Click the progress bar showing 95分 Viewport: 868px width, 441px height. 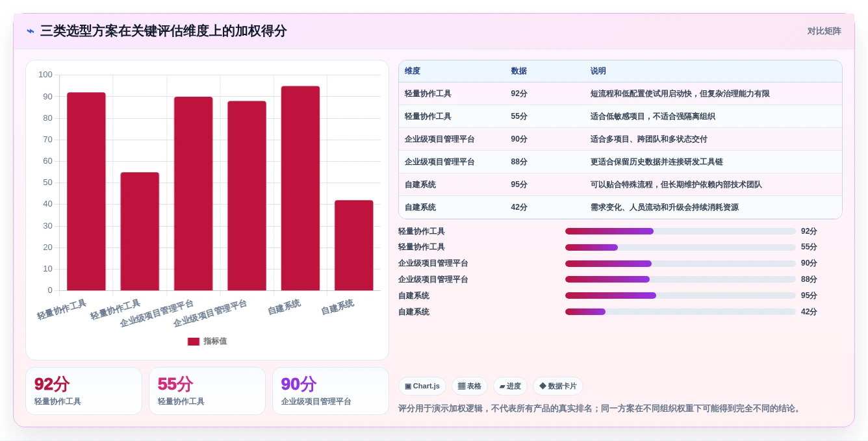680,296
